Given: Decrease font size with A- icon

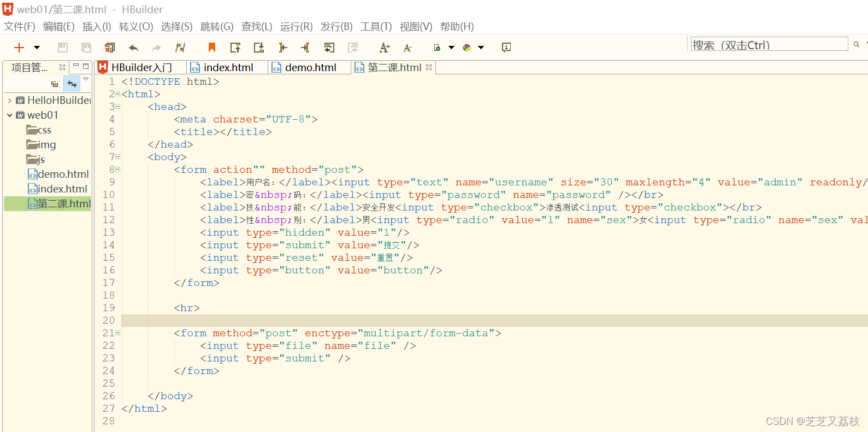Looking at the screenshot, I should pyautogui.click(x=408, y=48).
